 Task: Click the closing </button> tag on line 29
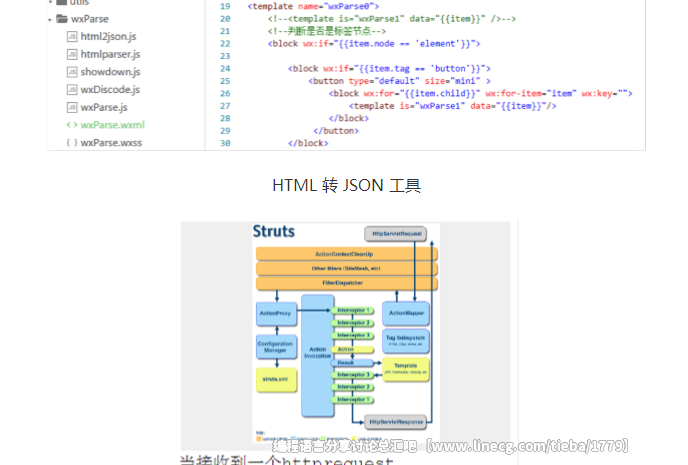pos(336,131)
